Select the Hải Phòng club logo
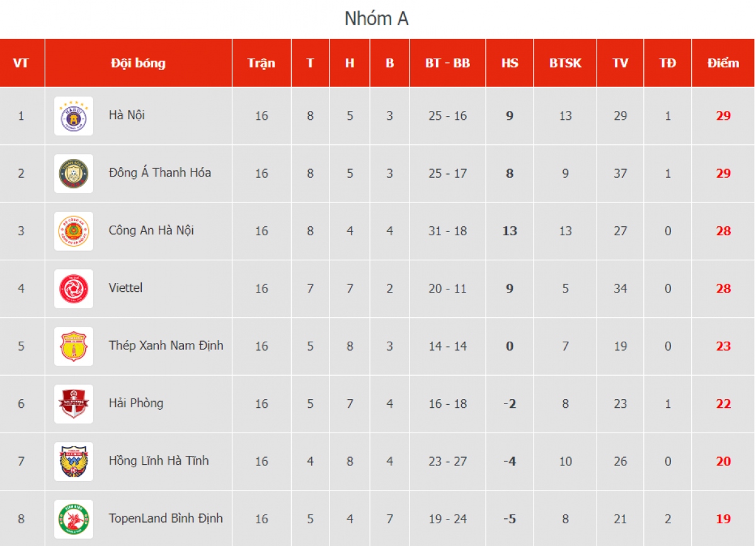The image size is (756, 546). click(x=74, y=404)
